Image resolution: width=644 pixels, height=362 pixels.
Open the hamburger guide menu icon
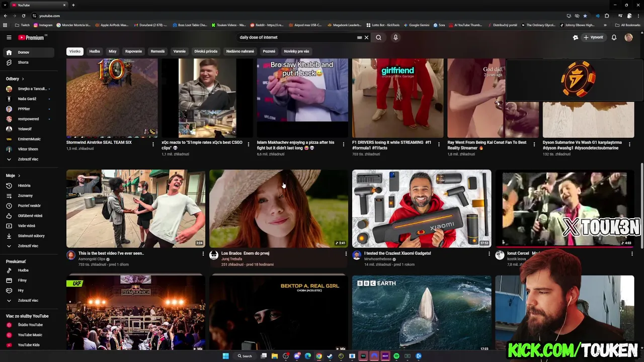point(9,37)
